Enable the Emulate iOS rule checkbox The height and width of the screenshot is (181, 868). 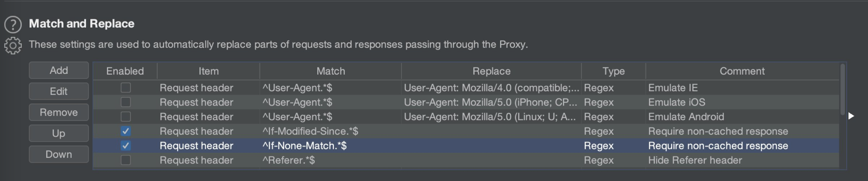pos(126,102)
